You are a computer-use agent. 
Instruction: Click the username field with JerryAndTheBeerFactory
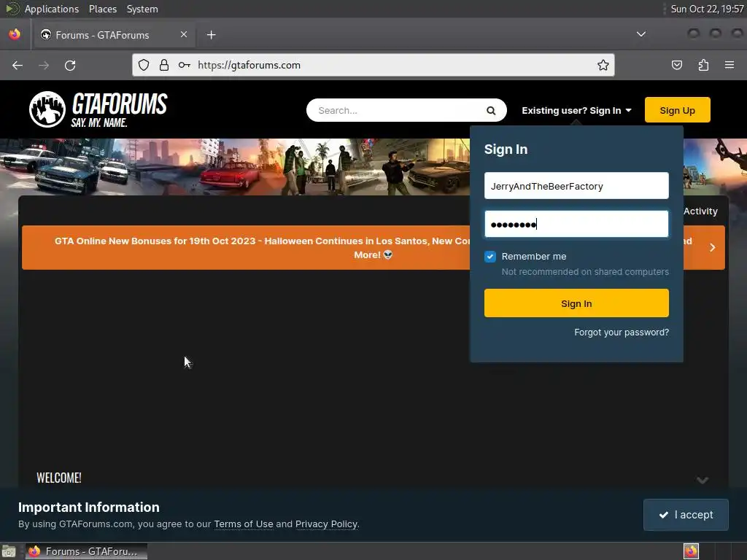[x=576, y=186]
